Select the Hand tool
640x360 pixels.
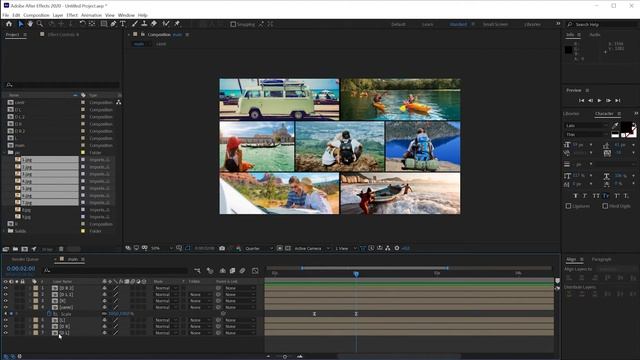[x=30, y=24]
